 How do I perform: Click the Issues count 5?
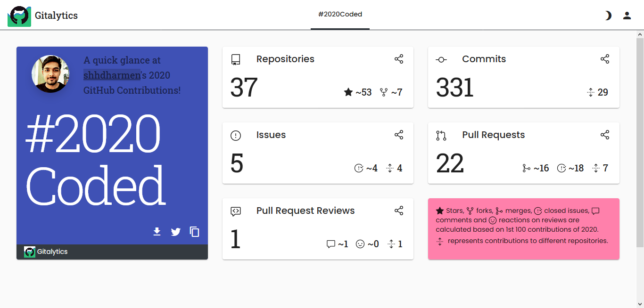pos(237,163)
